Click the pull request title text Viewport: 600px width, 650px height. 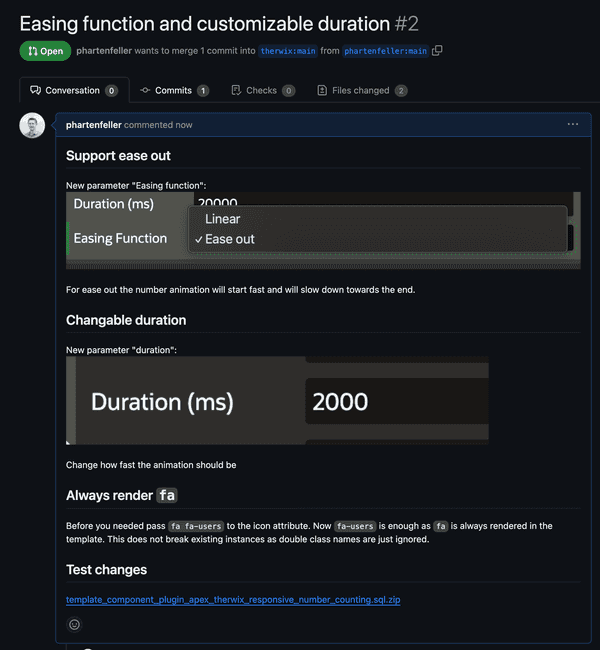click(205, 23)
